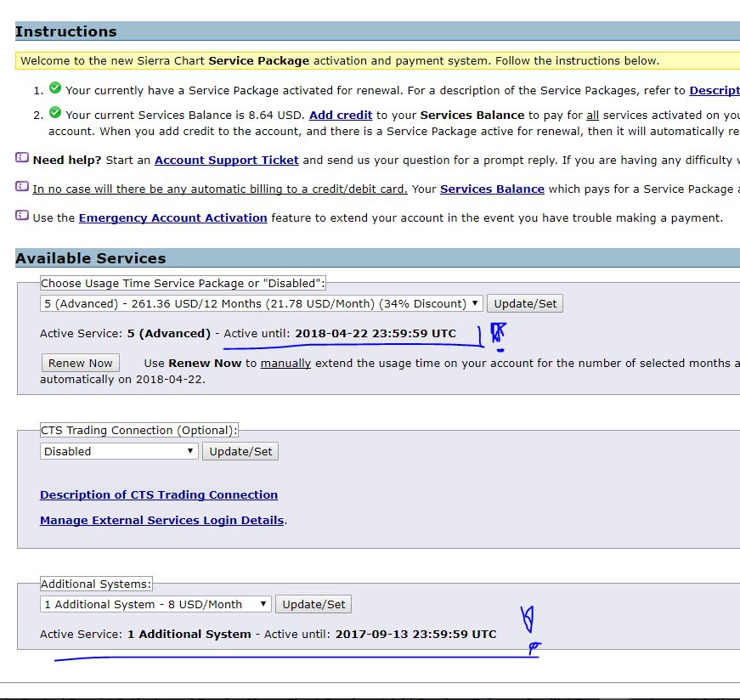Follow the Services Balance link
Screen dimensions: 740x700
[492, 189]
